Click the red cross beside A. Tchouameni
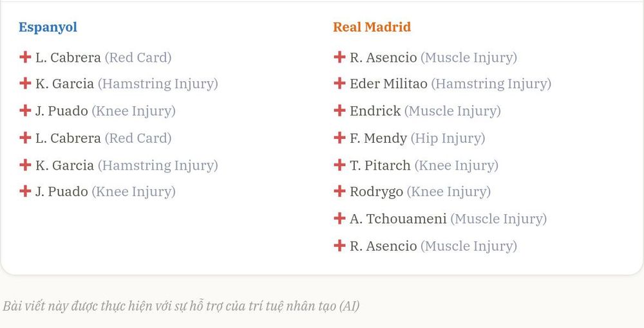Image resolution: width=644 pixels, height=328 pixels. pos(339,219)
